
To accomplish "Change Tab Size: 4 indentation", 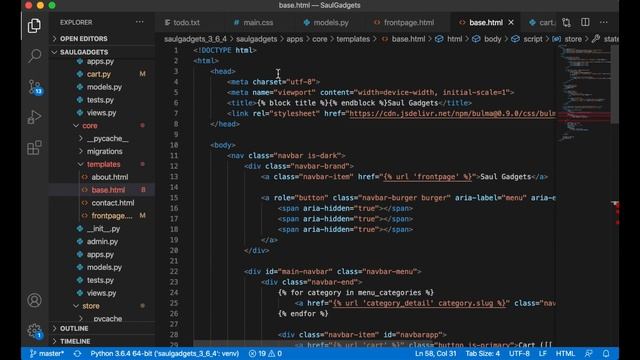I will click(482, 353).
